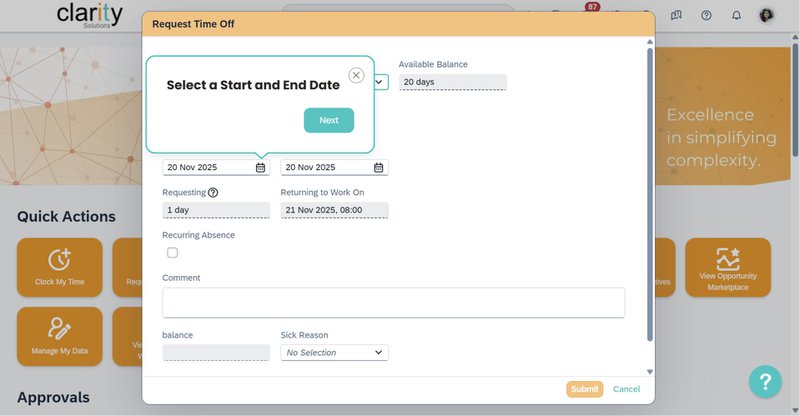Open the notifications bell

(736, 15)
